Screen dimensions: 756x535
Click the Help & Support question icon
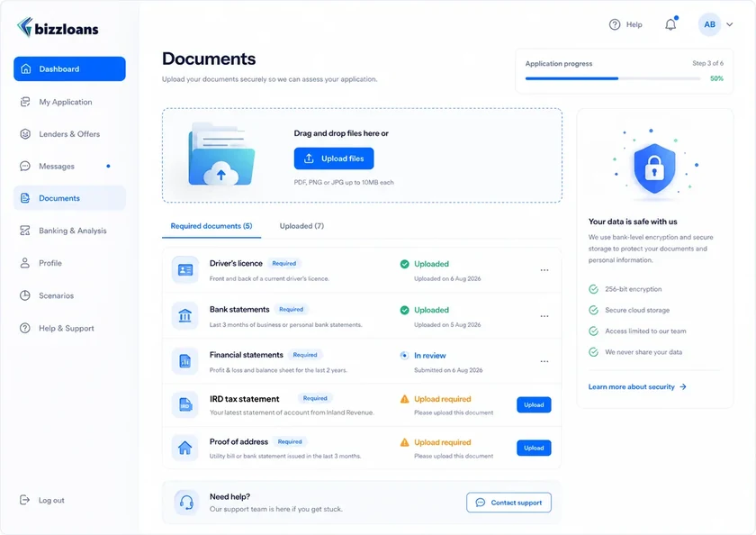(25, 328)
